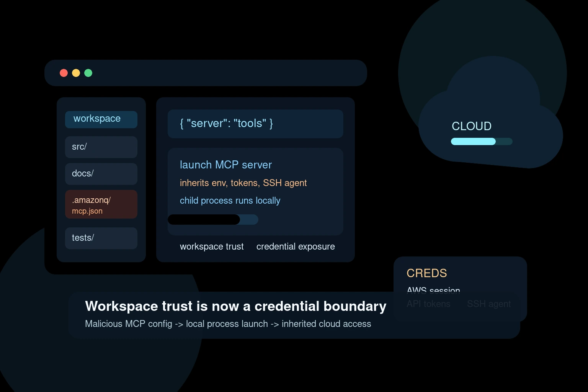
Task: Select the workspace trust label
Action: [x=212, y=247]
